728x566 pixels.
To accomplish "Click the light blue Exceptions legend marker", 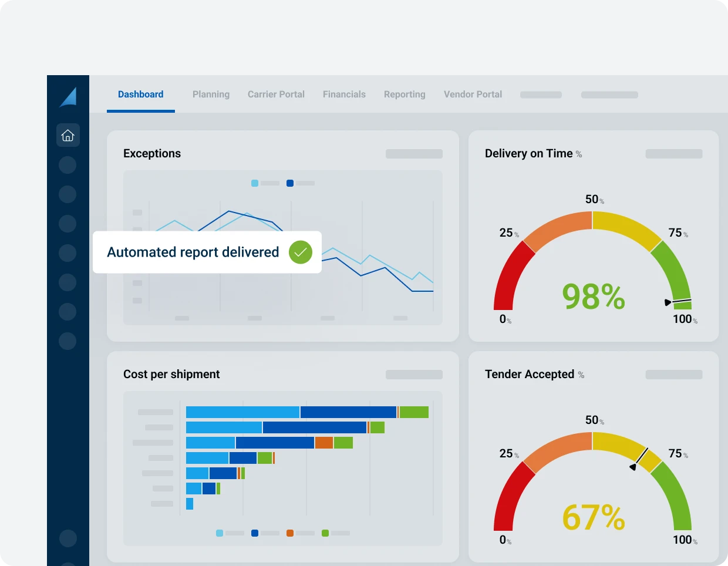I will (255, 183).
